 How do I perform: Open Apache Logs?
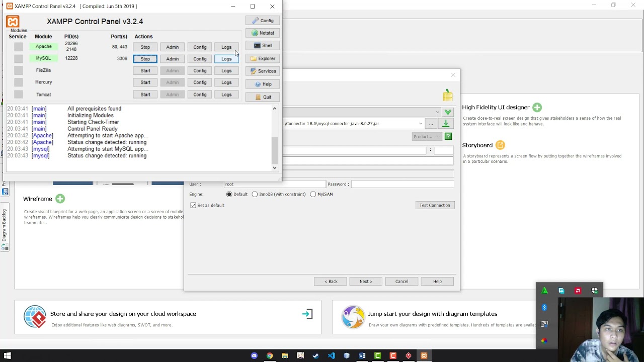point(226,47)
